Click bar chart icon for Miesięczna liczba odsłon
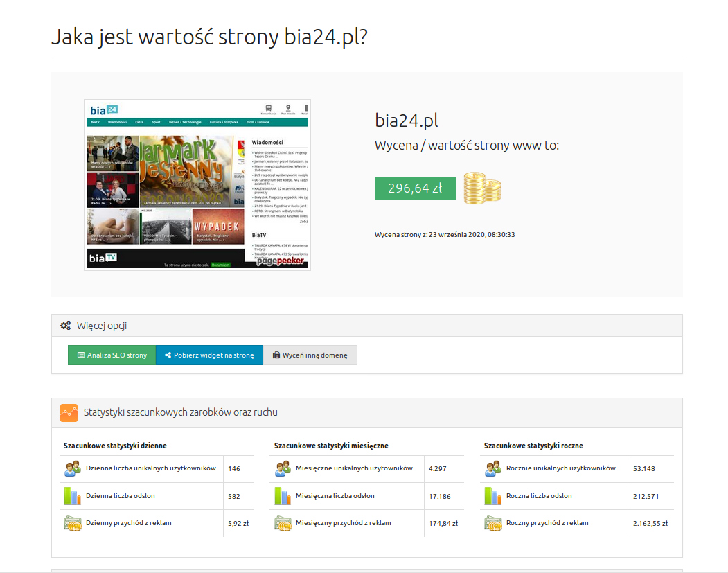Screen dimensions: 728x573 283,496
